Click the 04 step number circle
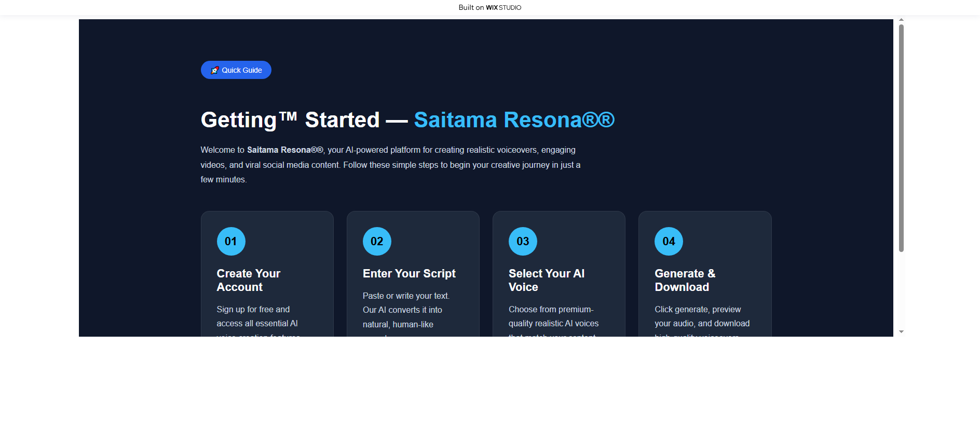Screen dimensions: 980x425 (x=669, y=241)
